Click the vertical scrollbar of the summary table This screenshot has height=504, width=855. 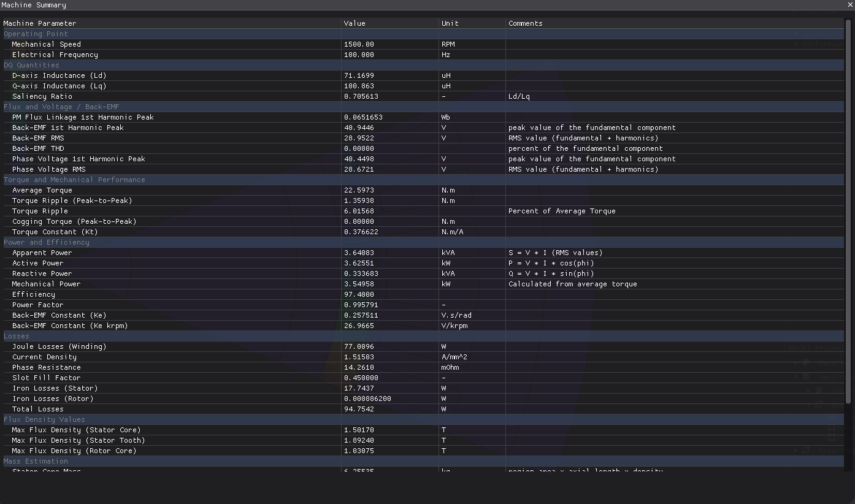pos(849,212)
